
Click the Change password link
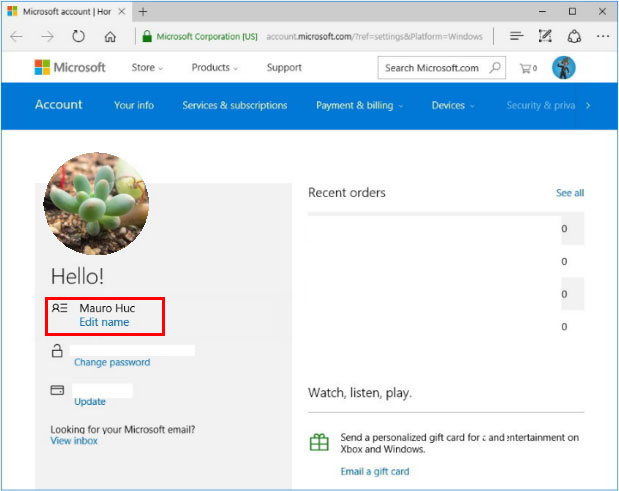[x=112, y=362]
